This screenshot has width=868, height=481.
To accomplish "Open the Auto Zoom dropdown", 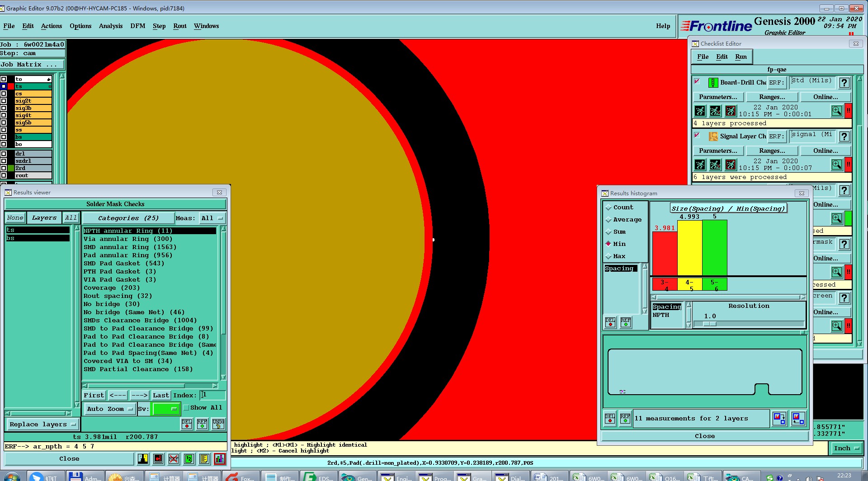I will pyautogui.click(x=110, y=409).
